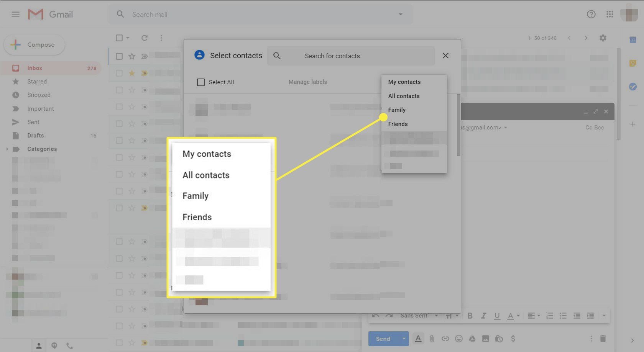Insert files using the Google Drive icon

[x=472, y=339]
